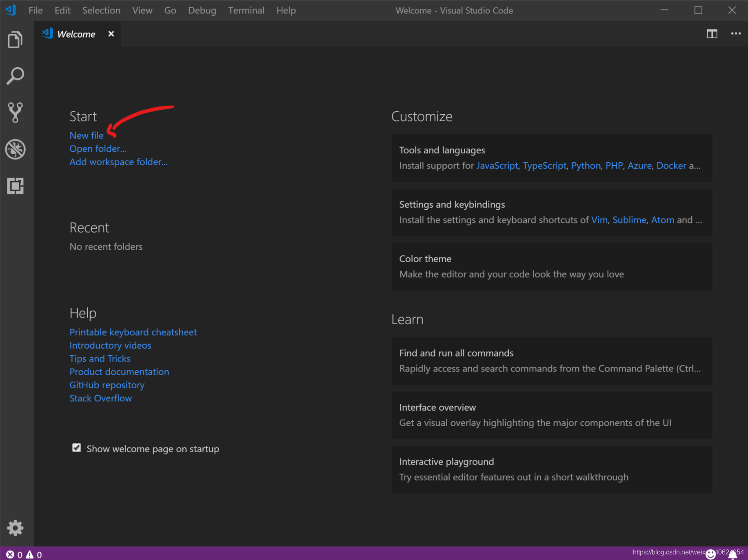Viewport: 748px width, 560px height.
Task: Open the Selection menu
Action: (101, 10)
